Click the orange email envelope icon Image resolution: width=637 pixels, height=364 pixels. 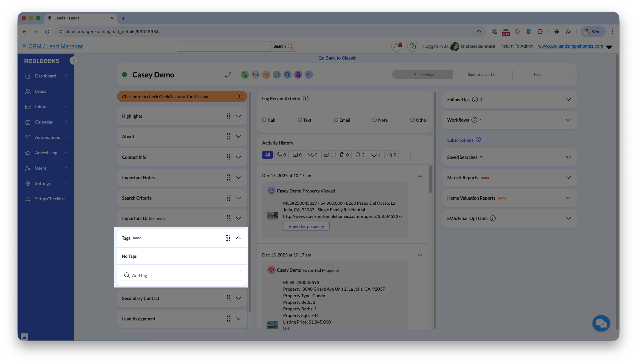click(266, 75)
